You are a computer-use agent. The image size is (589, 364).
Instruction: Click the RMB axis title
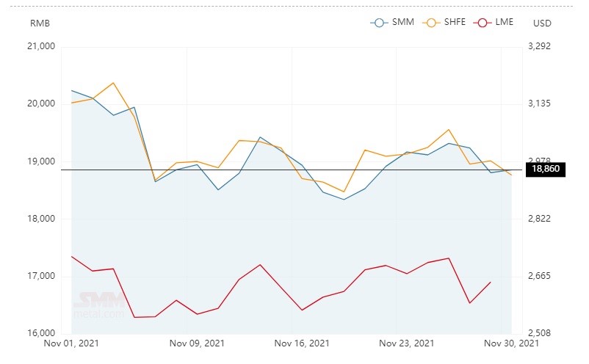coord(40,22)
